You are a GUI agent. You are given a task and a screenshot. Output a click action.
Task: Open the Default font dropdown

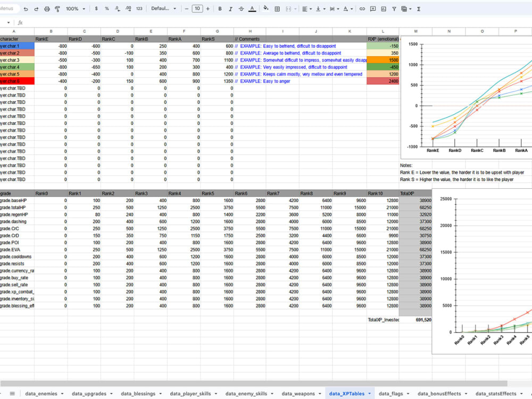(163, 9)
